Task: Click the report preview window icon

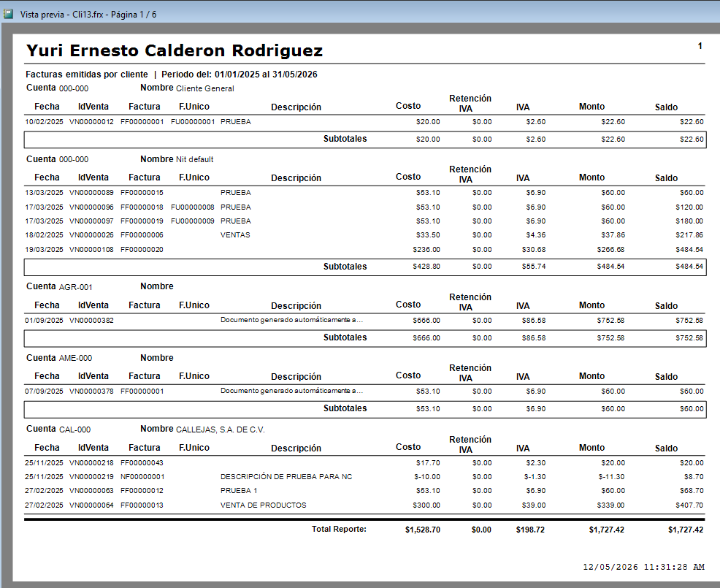Action: 8,14
